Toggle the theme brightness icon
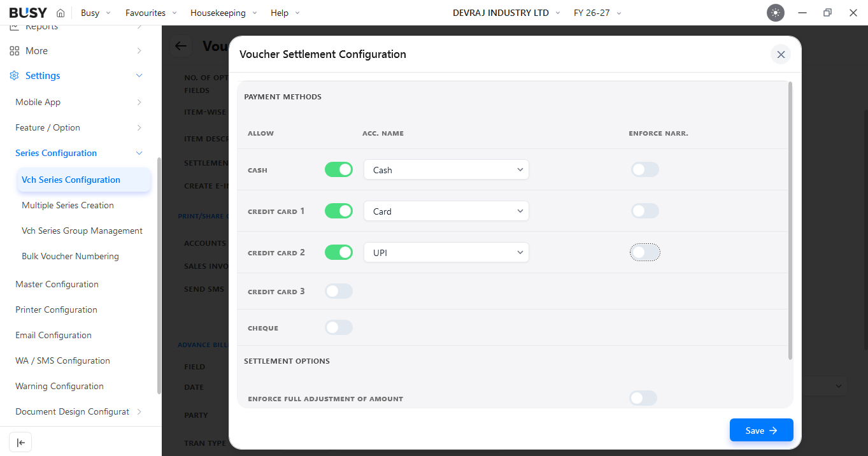The height and width of the screenshot is (456, 868). pyautogui.click(x=775, y=13)
